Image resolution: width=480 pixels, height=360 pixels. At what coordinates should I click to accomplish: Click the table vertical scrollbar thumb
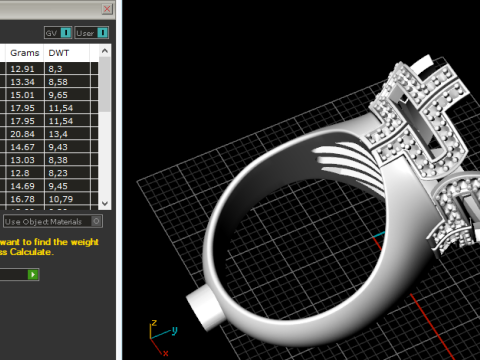tap(105, 84)
